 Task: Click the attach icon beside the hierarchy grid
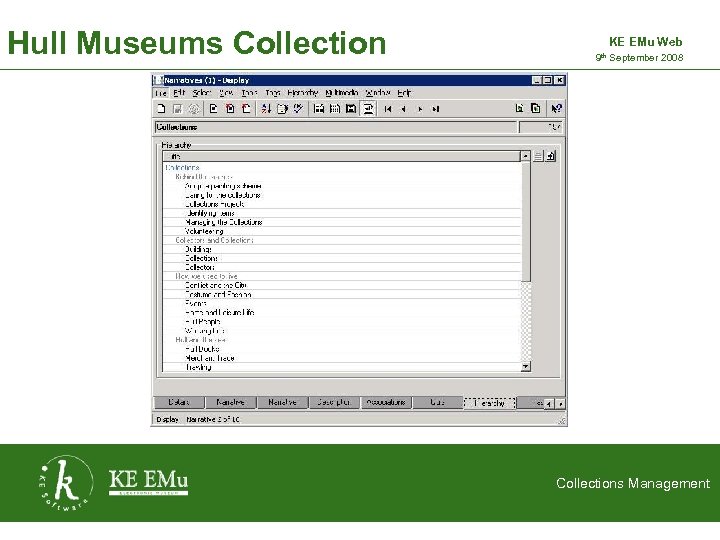pyautogui.click(x=551, y=156)
